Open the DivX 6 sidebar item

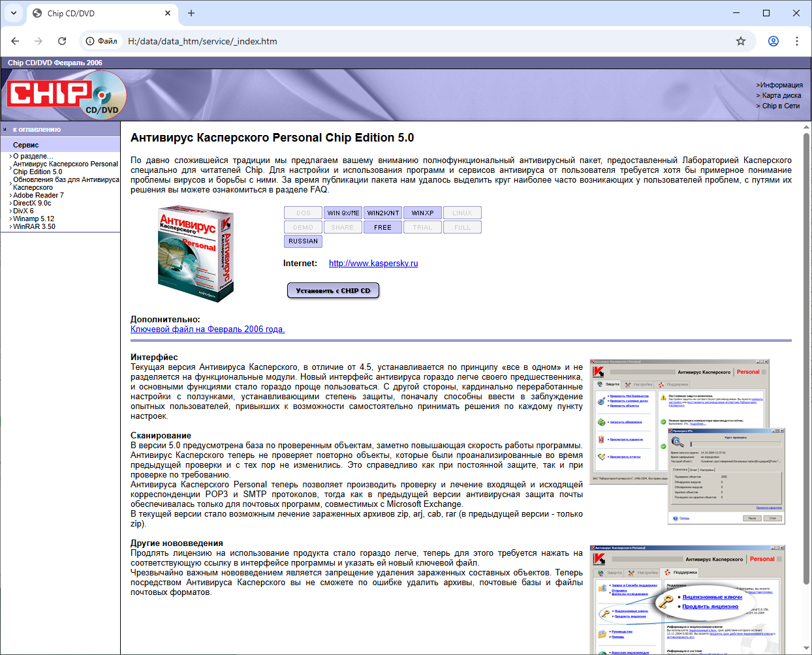(x=23, y=211)
